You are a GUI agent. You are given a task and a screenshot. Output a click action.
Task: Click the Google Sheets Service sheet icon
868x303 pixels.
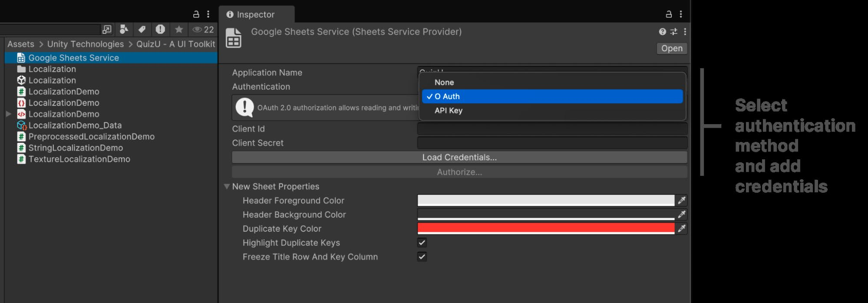pyautogui.click(x=21, y=58)
